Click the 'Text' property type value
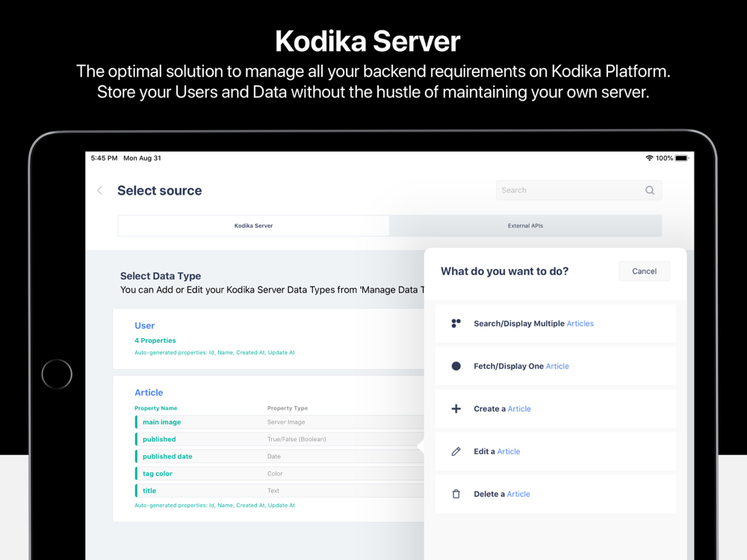Viewport: 747px width, 560px height. (273, 491)
